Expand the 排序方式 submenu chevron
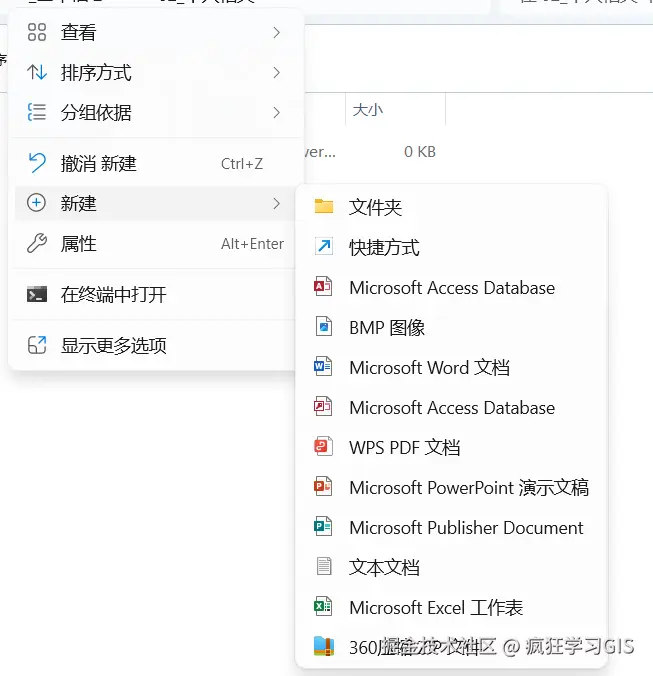This screenshot has height=676, width=653. (x=277, y=72)
